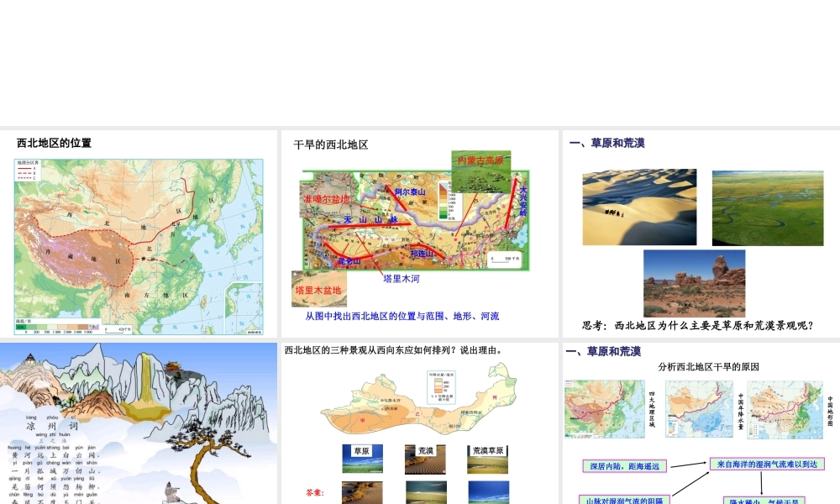Click the 大兴安岭 label
Screen dimensions: 840x504
point(522,202)
